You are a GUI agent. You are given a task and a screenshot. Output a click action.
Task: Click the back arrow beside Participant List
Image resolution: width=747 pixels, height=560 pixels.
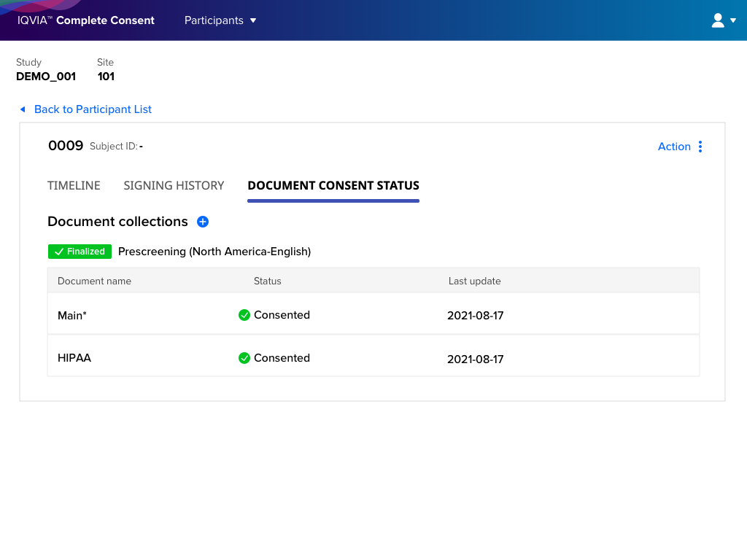point(23,109)
